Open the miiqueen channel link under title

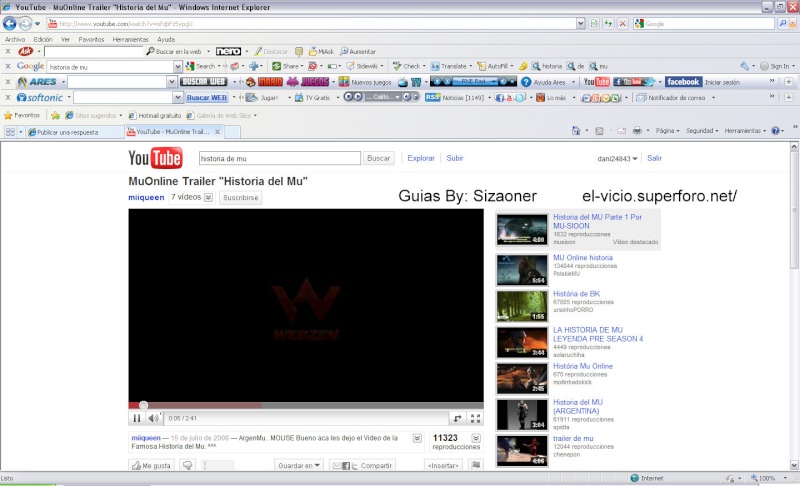pos(146,197)
